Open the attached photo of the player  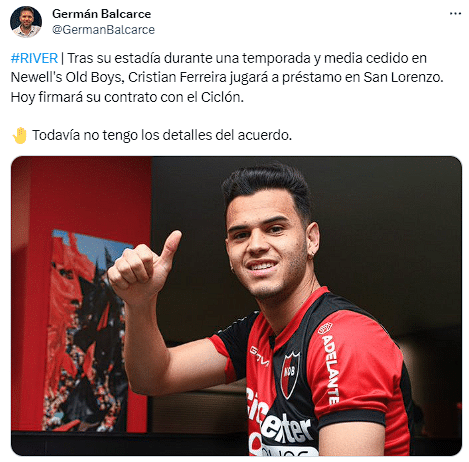click(x=236, y=306)
